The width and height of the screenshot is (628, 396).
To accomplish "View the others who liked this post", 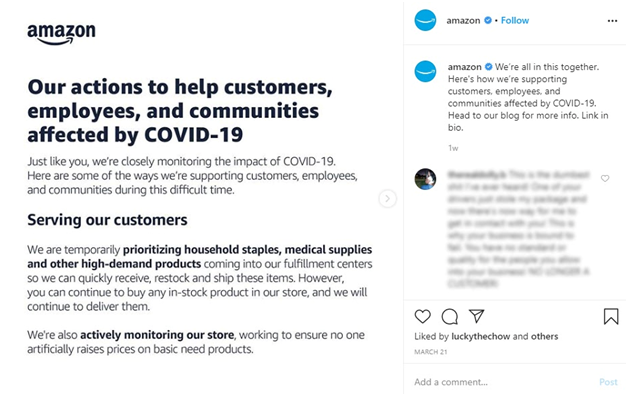I will click(544, 336).
